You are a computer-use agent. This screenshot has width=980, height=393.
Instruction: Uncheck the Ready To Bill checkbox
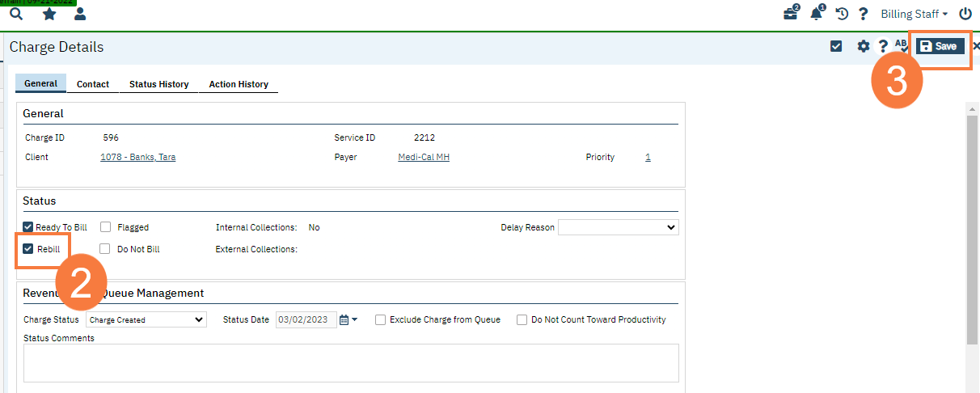coord(28,228)
